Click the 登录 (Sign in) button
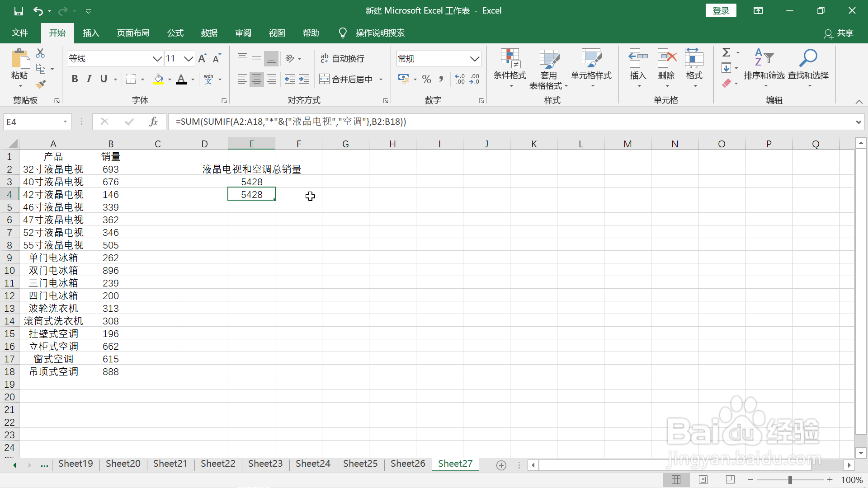The width and height of the screenshot is (868, 488). [x=721, y=10]
